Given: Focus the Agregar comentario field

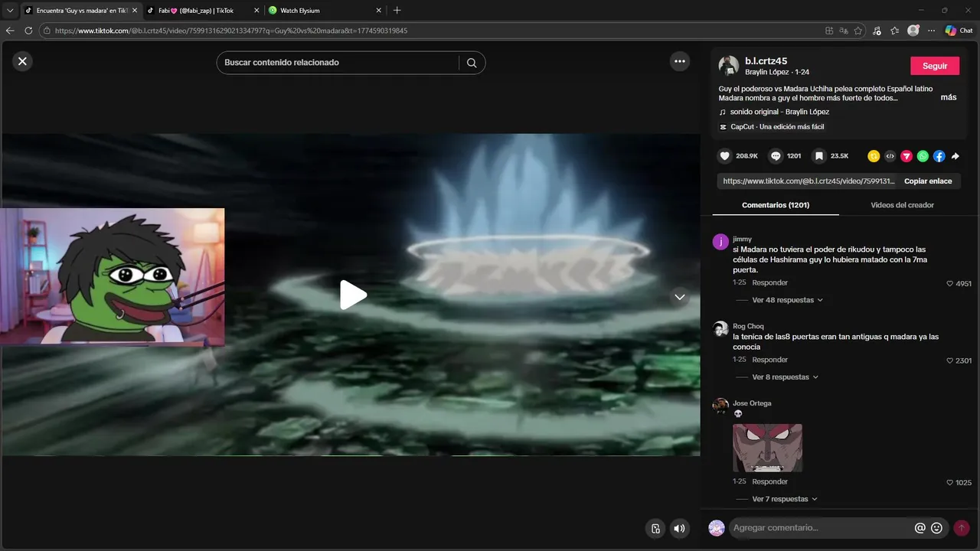Looking at the screenshot, I should coord(819,528).
